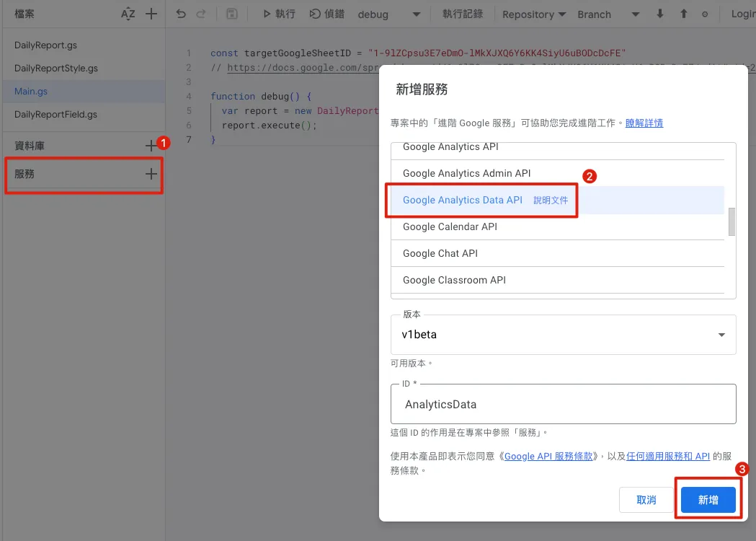Select Google Analytics Admin API entry

(466, 173)
